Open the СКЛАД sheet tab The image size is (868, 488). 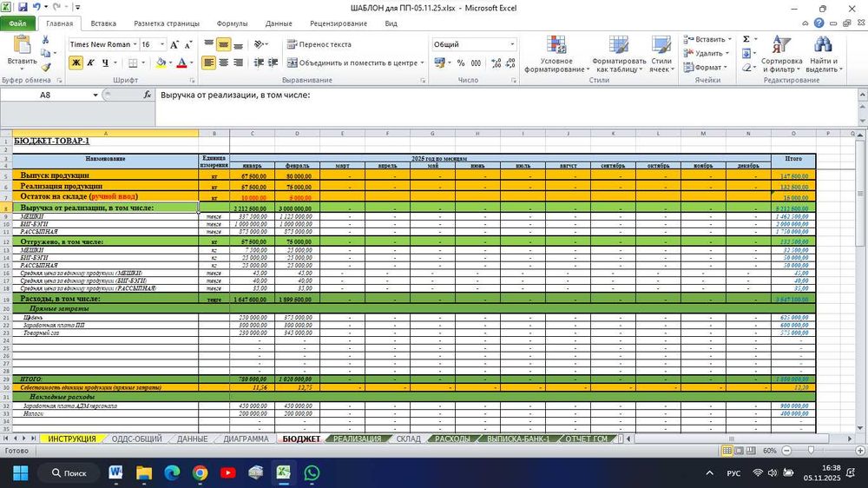(409, 439)
